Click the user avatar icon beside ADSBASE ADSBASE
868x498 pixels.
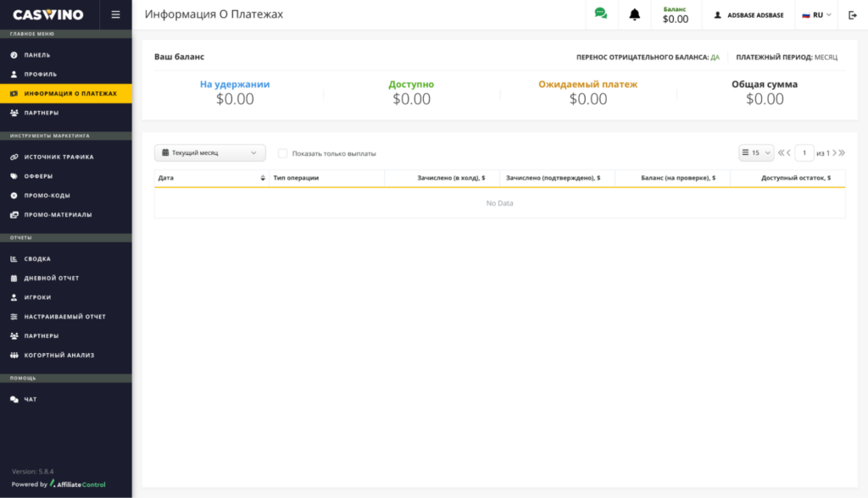pyautogui.click(x=717, y=15)
